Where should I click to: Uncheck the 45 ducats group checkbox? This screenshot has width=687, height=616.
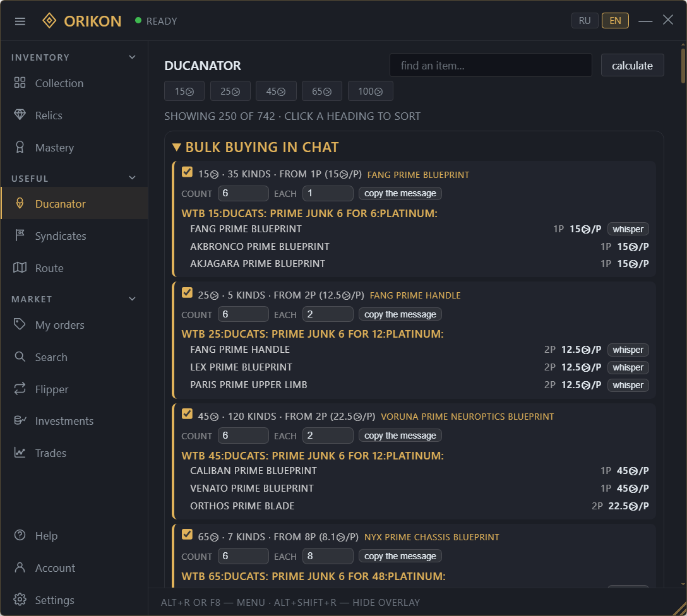coord(187,414)
